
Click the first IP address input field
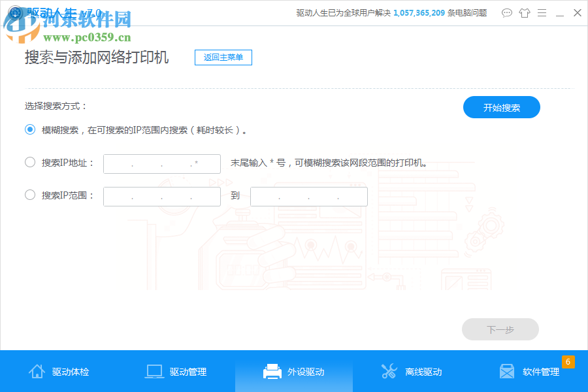(x=161, y=164)
